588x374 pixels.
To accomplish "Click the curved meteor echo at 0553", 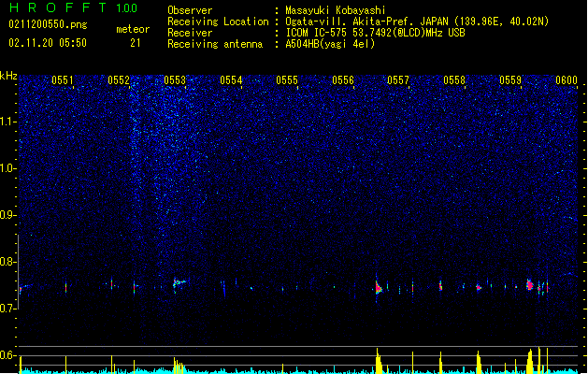I will click(x=179, y=283).
